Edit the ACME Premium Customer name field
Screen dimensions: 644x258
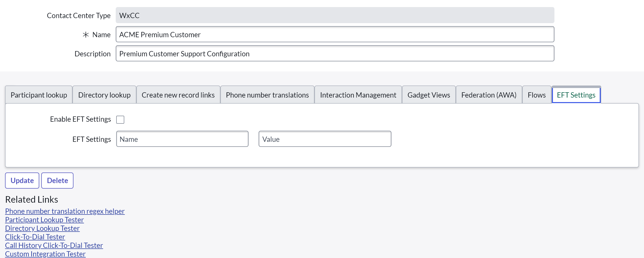[335, 34]
